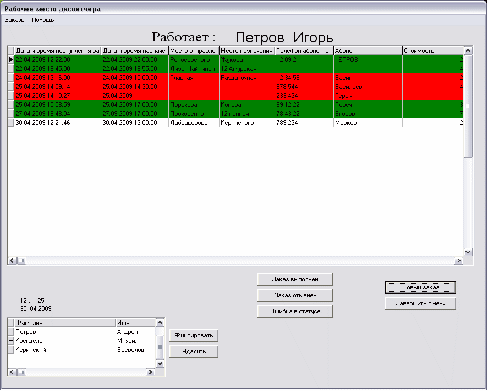488x391 pixels.
Task: Open the second menu bar item, Помощь
Action: click(43, 20)
